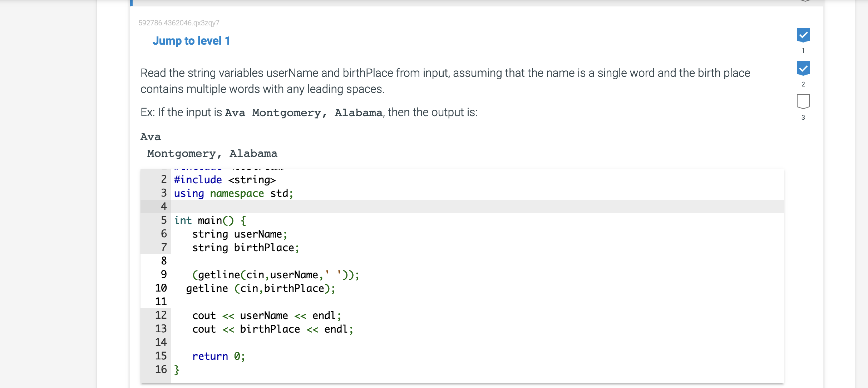Click the Jump to level 1 link
The image size is (868, 388).
pyautogui.click(x=192, y=41)
